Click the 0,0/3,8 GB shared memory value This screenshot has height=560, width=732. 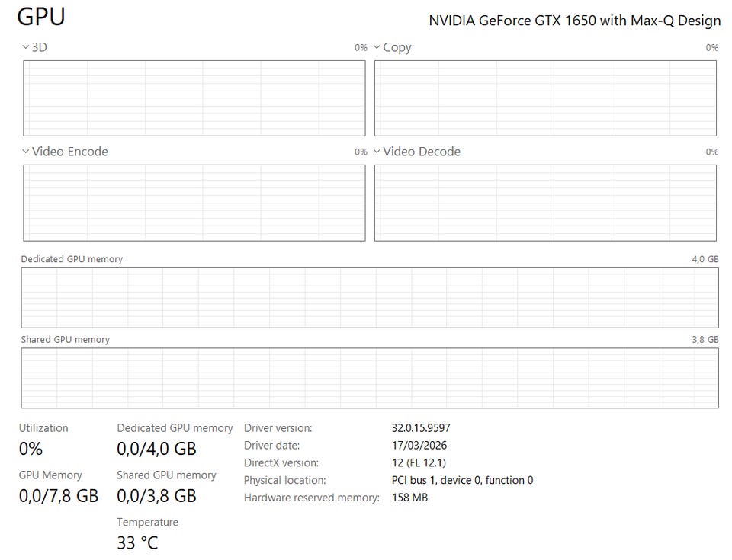(156, 496)
